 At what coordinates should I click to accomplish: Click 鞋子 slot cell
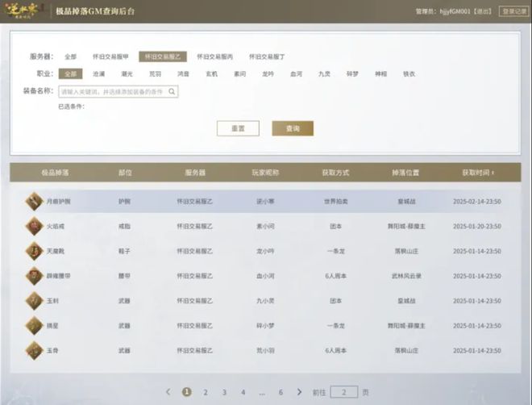[x=124, y=251]
